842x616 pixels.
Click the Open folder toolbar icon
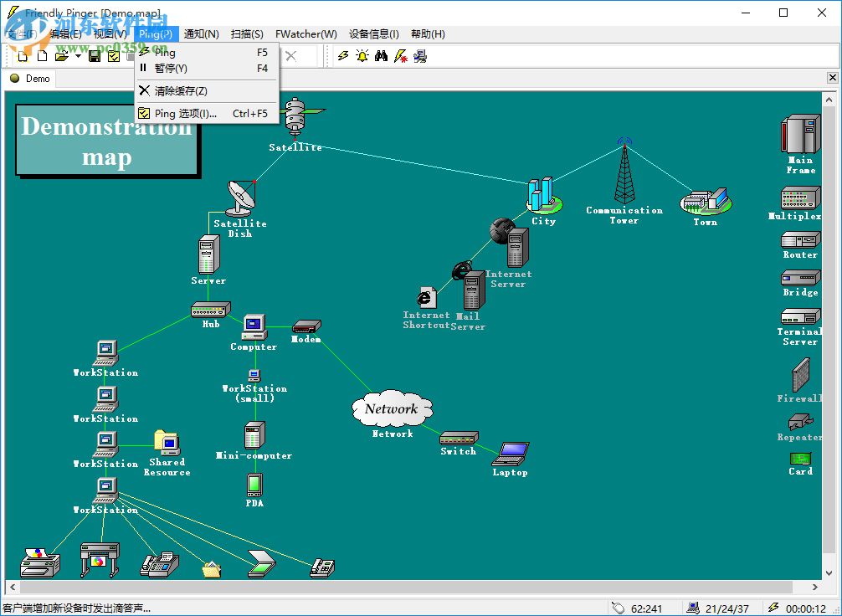point(62,56)
